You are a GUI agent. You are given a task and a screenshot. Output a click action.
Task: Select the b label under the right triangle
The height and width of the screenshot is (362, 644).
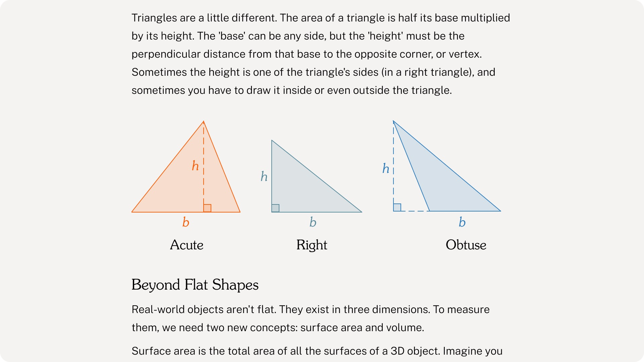313,222
